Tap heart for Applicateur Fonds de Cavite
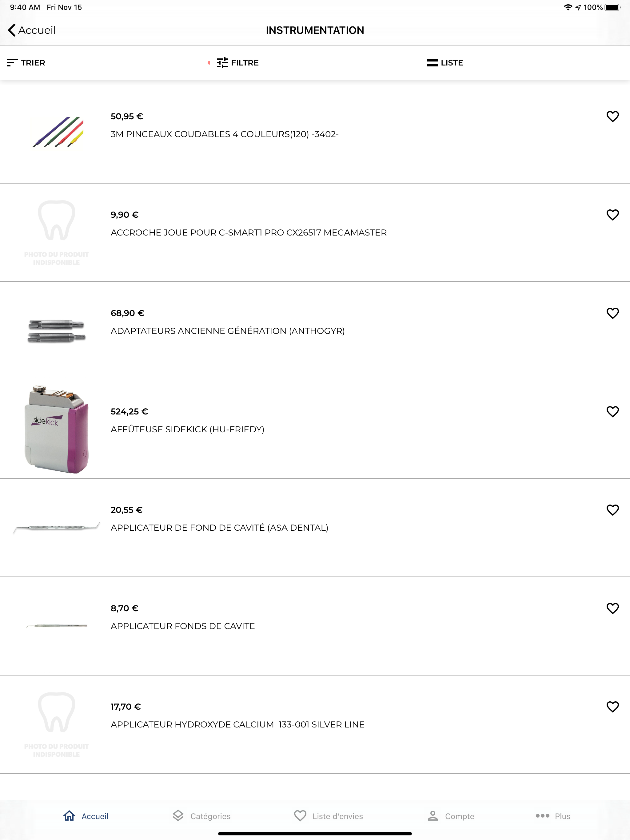Screen dimensions: 630x840 coord(612,608)
